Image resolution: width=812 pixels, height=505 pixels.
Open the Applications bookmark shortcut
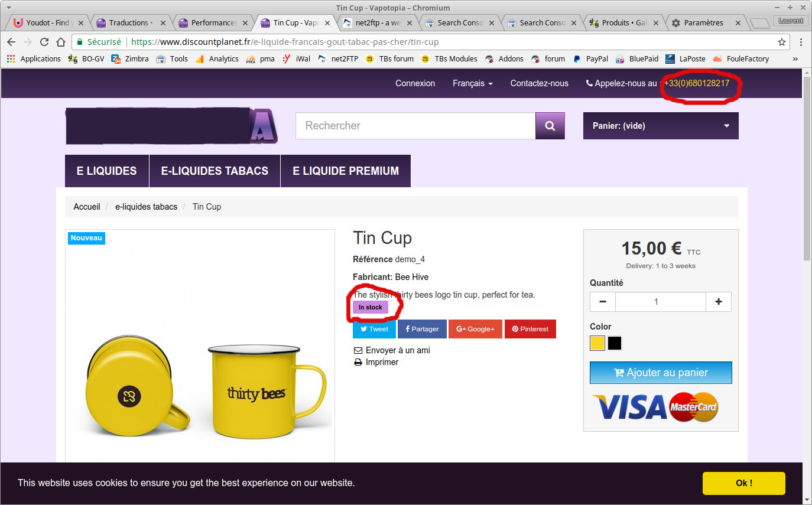click(x=34, y=58)
